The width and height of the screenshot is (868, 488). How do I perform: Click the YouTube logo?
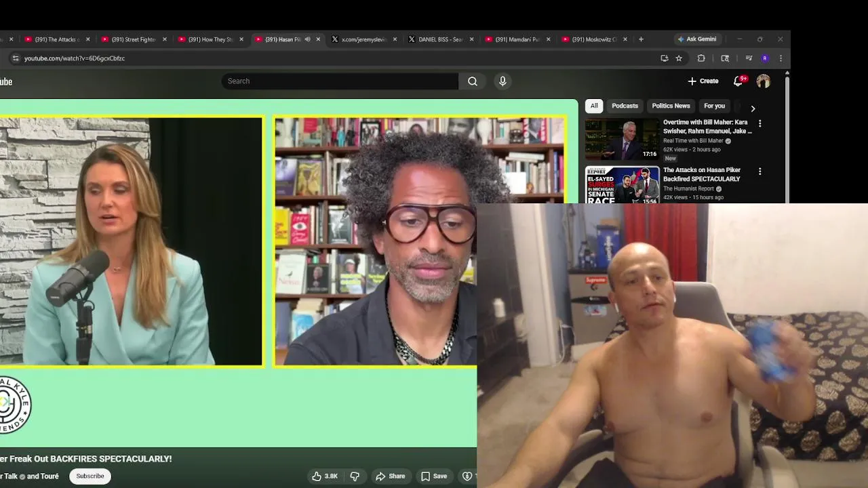(x=6, y=82)
